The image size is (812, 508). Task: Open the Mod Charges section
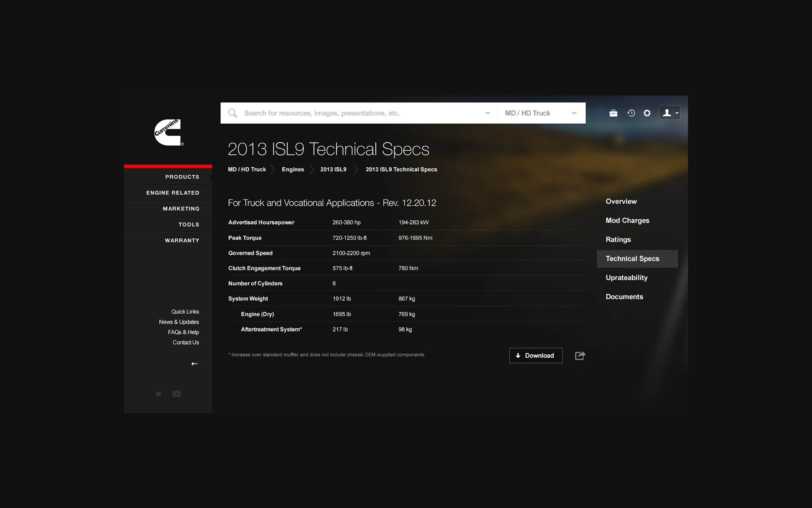point(627,221)
